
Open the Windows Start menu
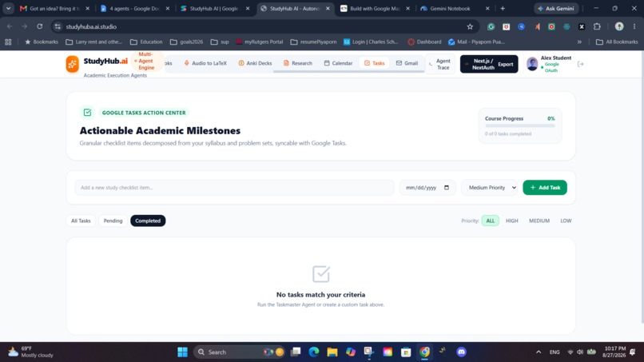point(182,352)
